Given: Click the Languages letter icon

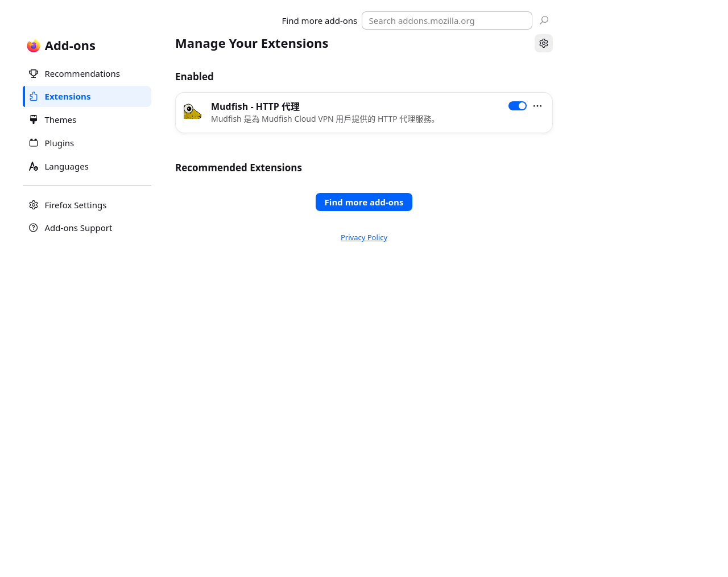Looking at the screenshot, I should 34,166.
